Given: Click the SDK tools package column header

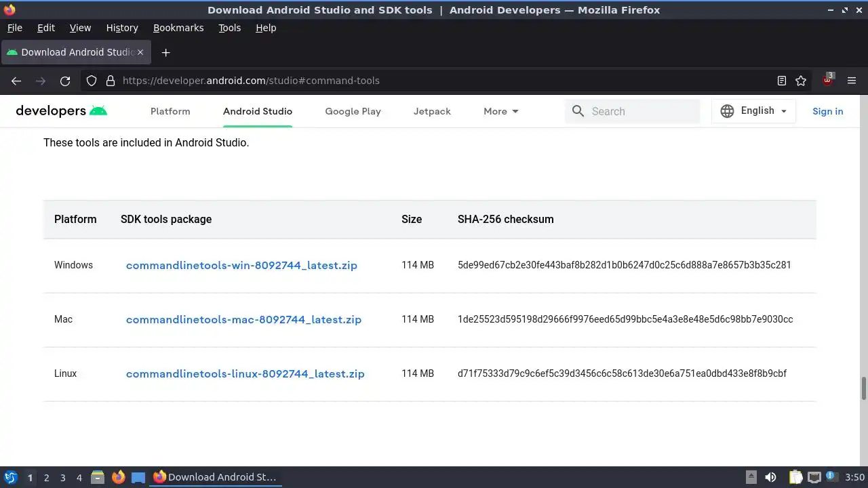Looking at the screenshot, I should click(x=166, y=219).
